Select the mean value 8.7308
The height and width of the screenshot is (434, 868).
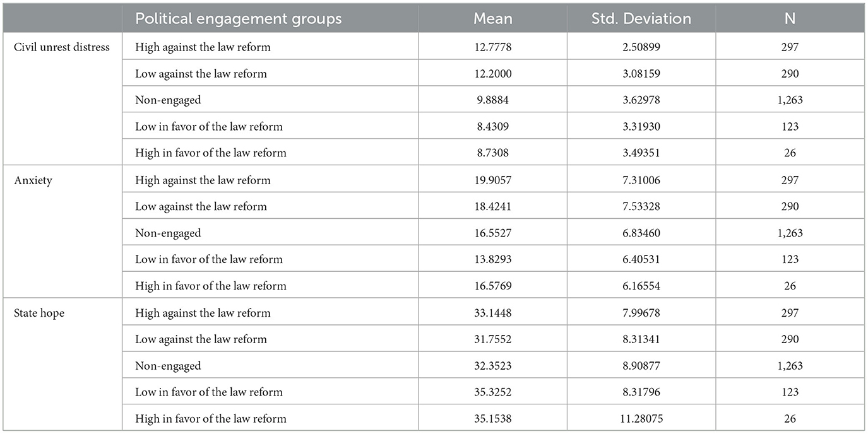point(493,153)
